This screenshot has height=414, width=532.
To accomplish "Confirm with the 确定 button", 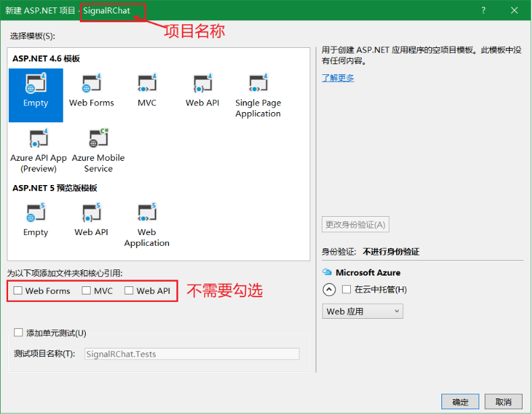I will click(x=460, y=402).
